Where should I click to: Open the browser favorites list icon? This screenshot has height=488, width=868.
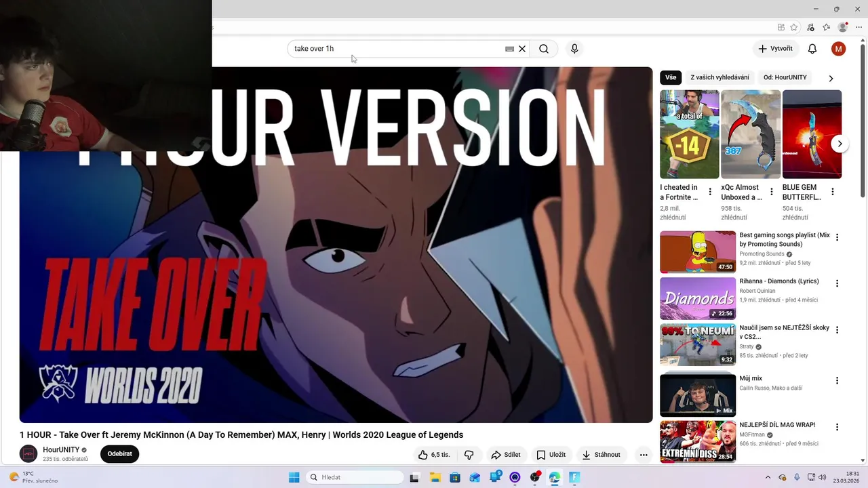point(826,28)
